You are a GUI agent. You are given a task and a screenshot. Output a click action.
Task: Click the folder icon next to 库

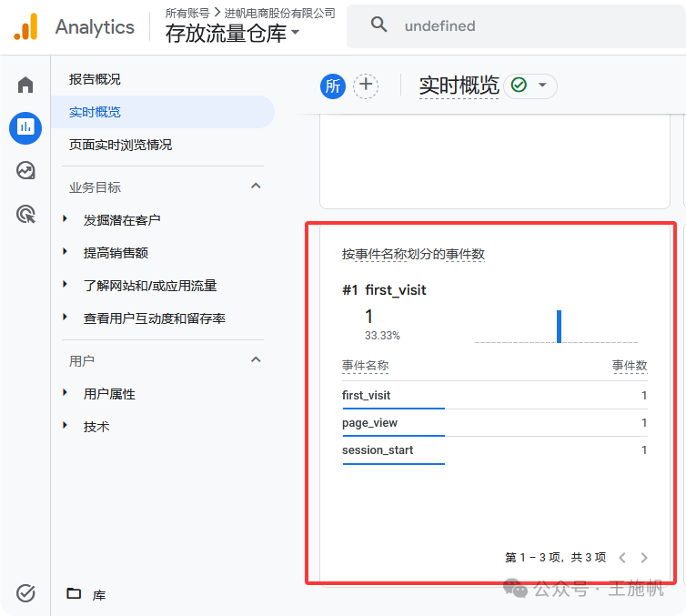[x=74, y=593]
